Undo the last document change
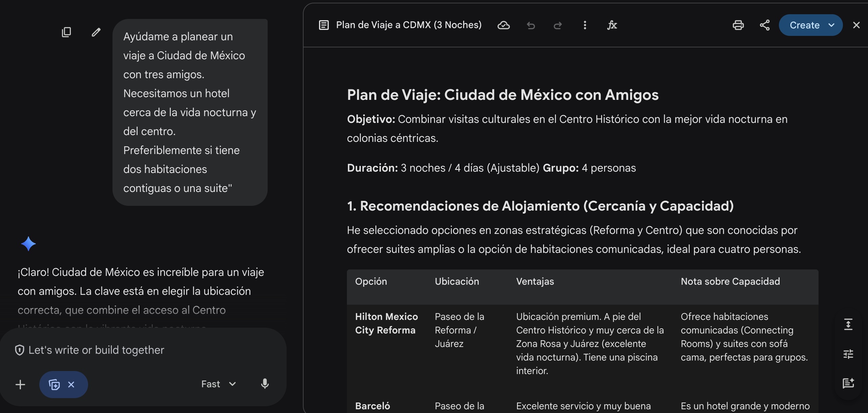868x413 pixels. [x=531, y=25]
